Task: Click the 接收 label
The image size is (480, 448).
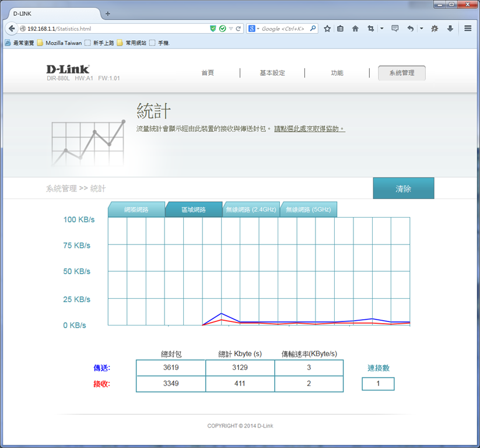Action: (101, 384)
